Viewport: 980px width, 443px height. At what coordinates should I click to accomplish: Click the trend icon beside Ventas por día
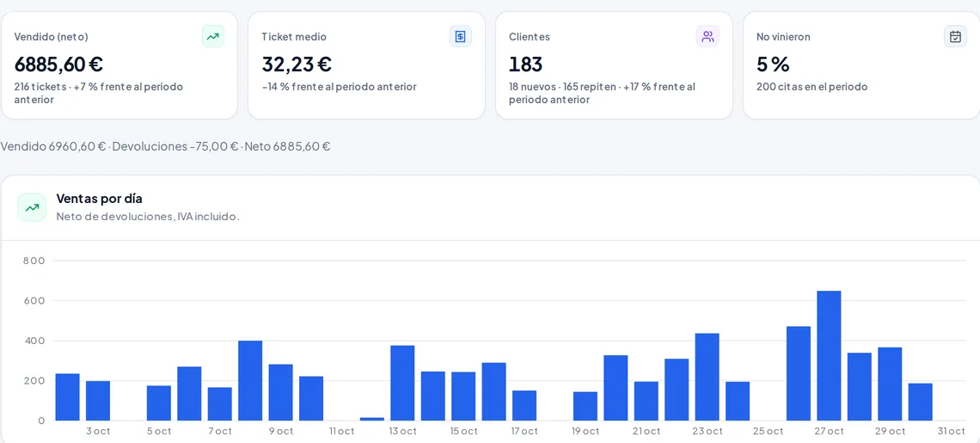[x=32, y=207]
